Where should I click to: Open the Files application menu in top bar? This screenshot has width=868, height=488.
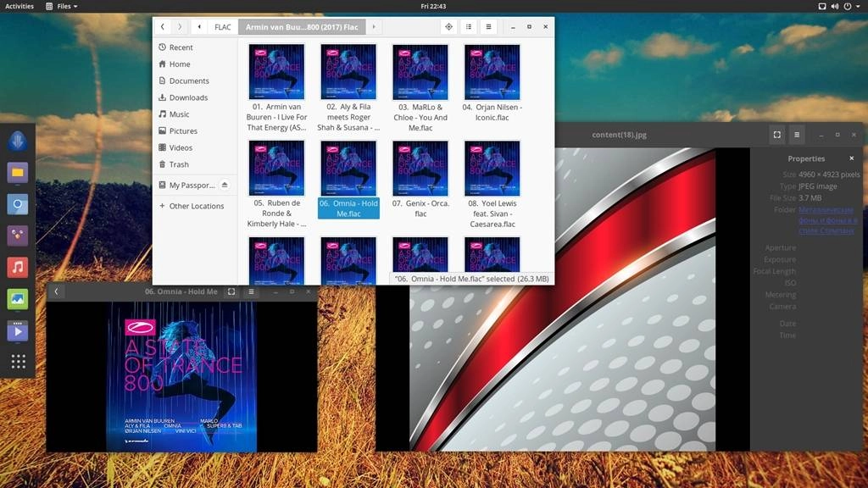pyautogui.click(x=61, y=6)
